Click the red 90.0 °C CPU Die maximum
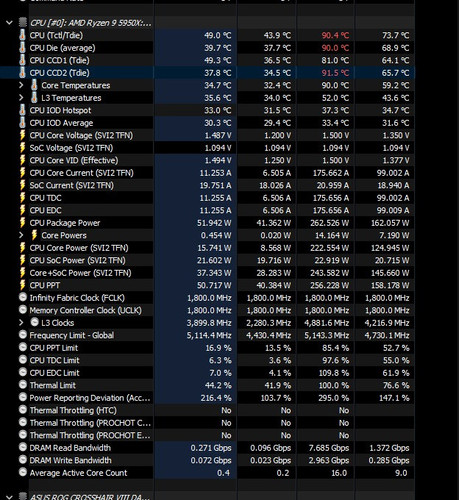Screen dimensions: 459x500 pos(335,48)
